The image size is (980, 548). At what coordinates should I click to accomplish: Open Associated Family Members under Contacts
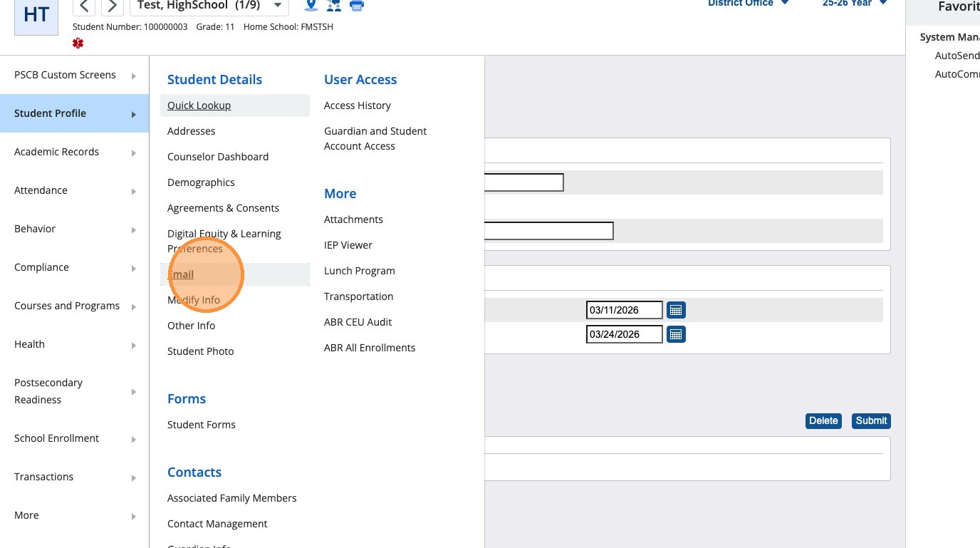pyautogui.click(x=231, y=498)
